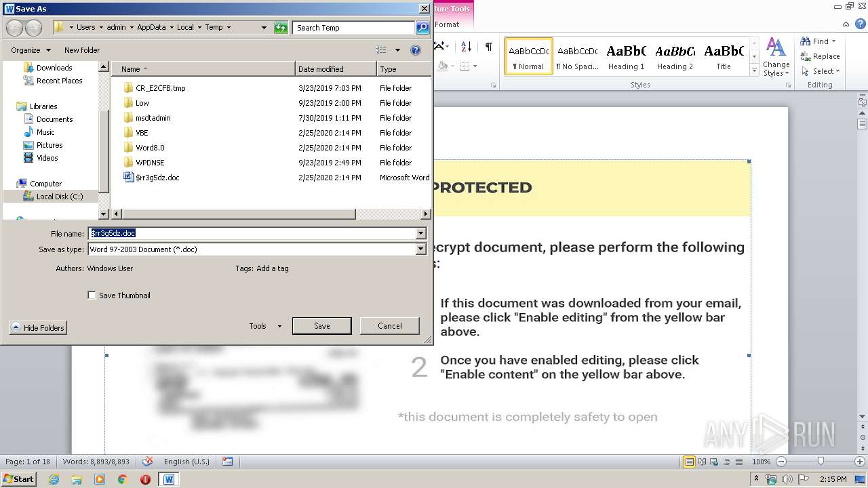
Task: Click the Date modified column header
Action: (336, 69)
